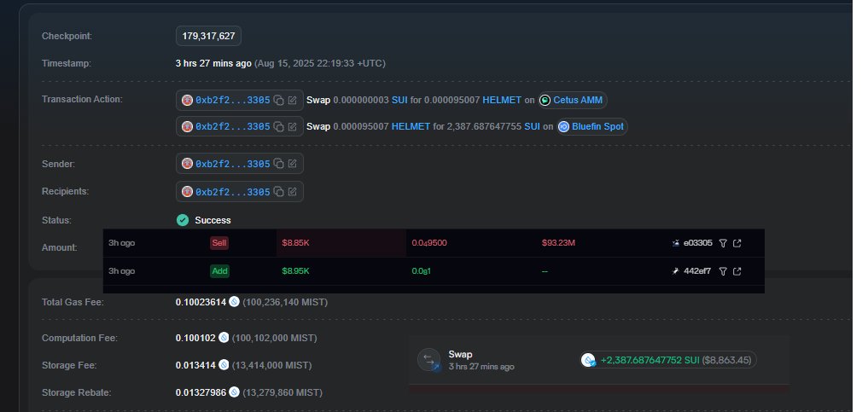Click the $8.95K add value
This screenshot has height=412, width=868.
click(x=295, y=271)
